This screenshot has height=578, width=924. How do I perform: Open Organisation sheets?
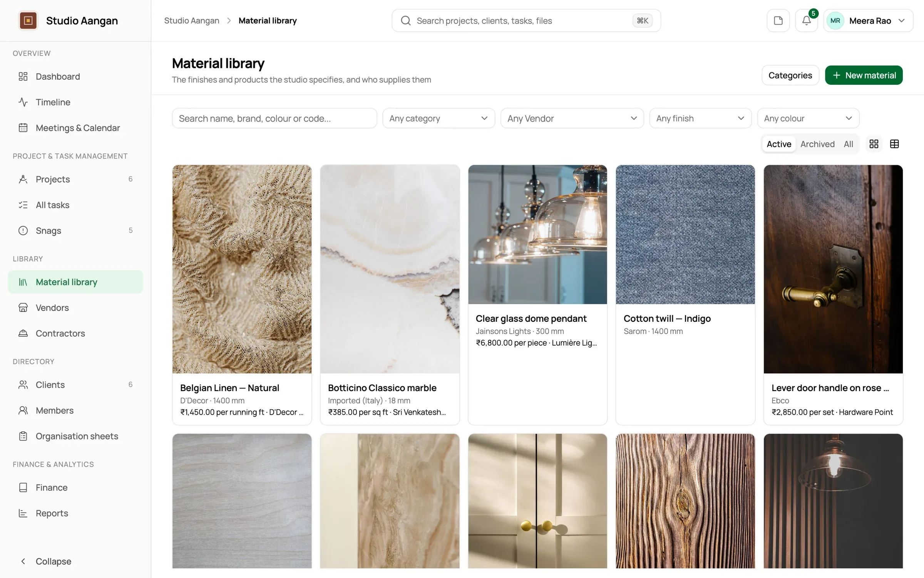point(75,436)
